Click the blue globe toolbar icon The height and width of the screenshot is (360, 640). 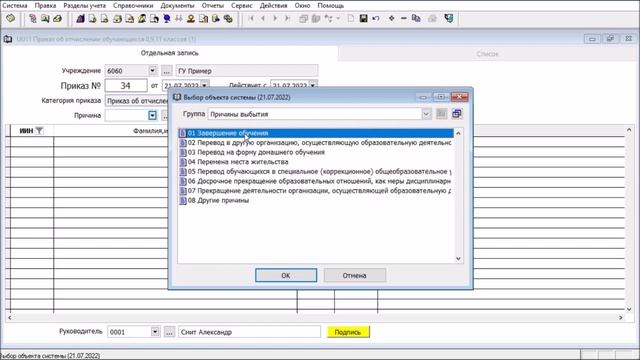(x=167, y=19)
